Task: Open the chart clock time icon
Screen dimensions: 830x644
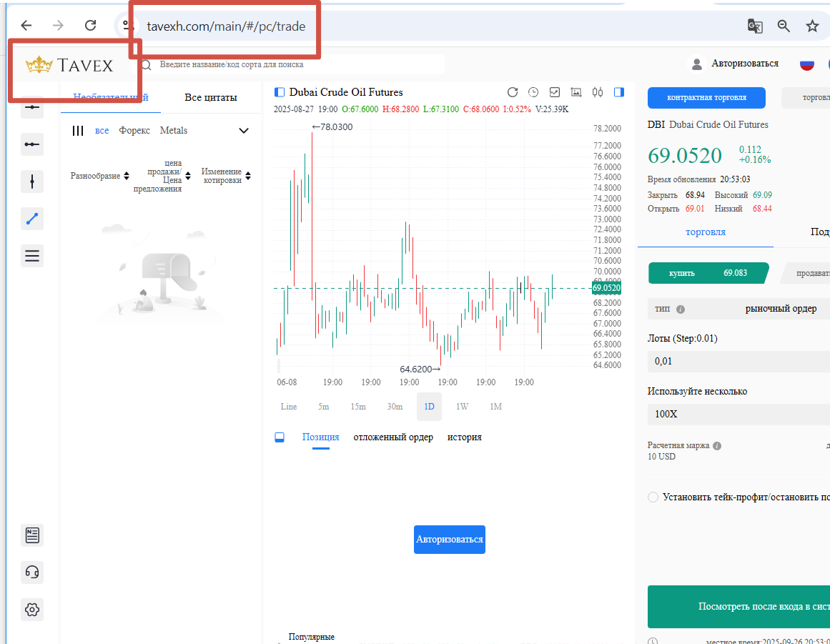Action: (x=533, y=92)
